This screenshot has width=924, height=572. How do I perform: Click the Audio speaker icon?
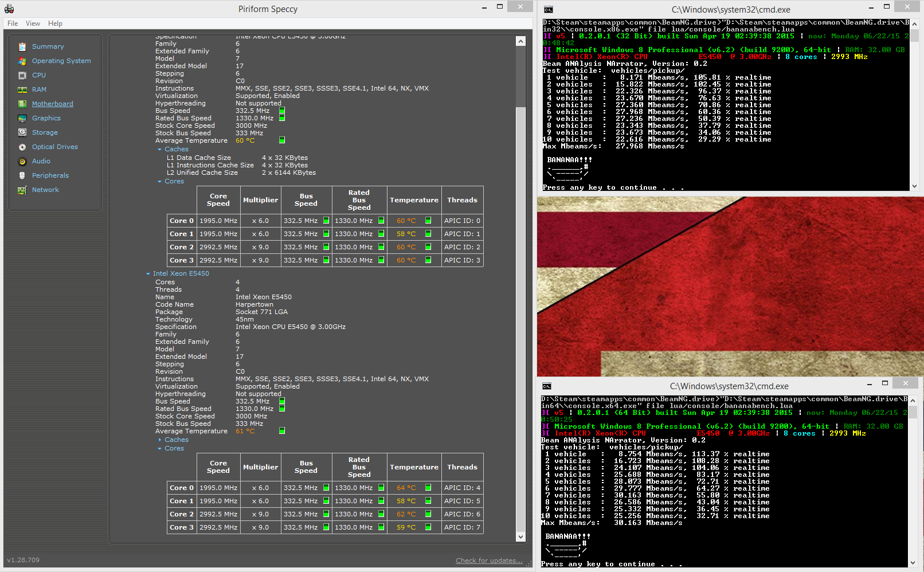click(x=22, y=162)
